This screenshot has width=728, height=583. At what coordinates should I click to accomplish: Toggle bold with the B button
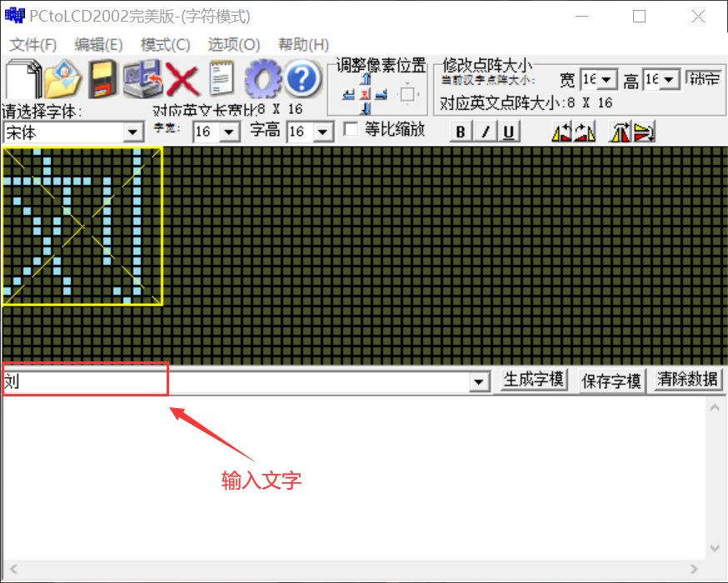pyautogui.click(x=460, y=131)
